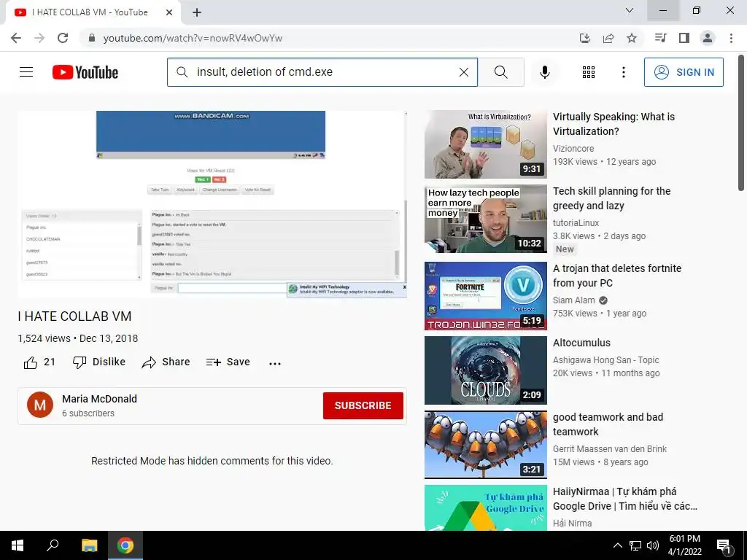Open the Maria McDonald channel name link
This screenshot has width=747, height=560.
99,399
